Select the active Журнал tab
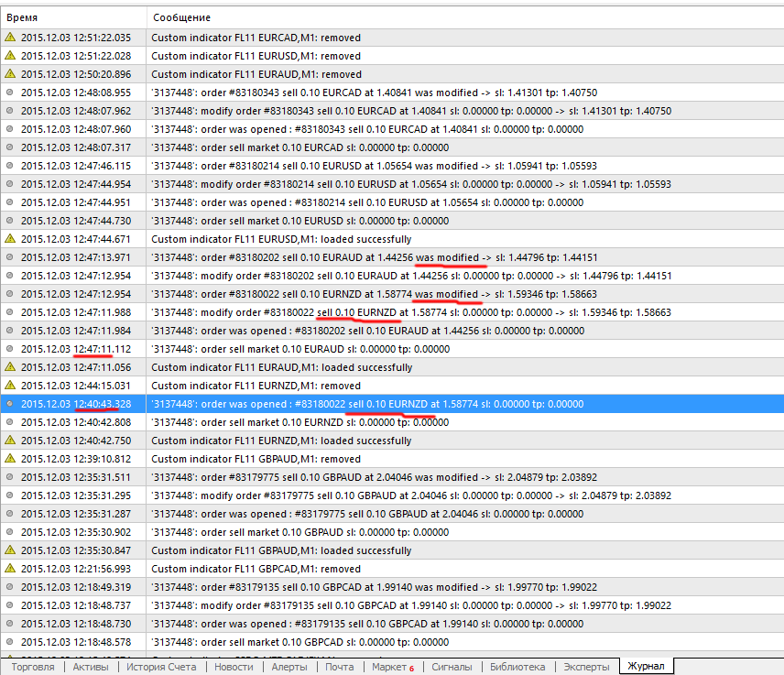 coord(646,666)
